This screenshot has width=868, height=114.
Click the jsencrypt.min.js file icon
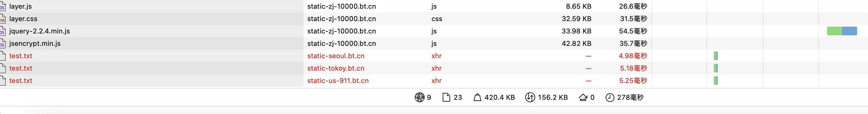coord(3,43)
